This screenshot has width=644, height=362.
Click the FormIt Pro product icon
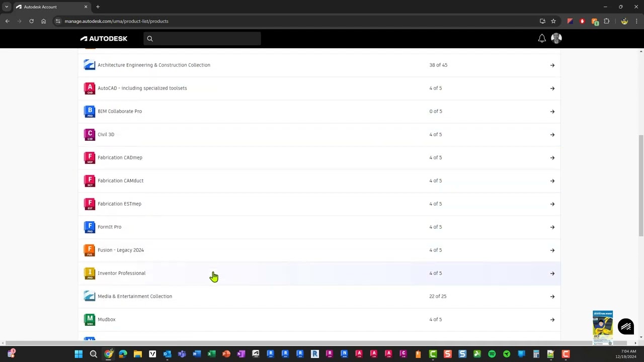[x=90, y=227]
